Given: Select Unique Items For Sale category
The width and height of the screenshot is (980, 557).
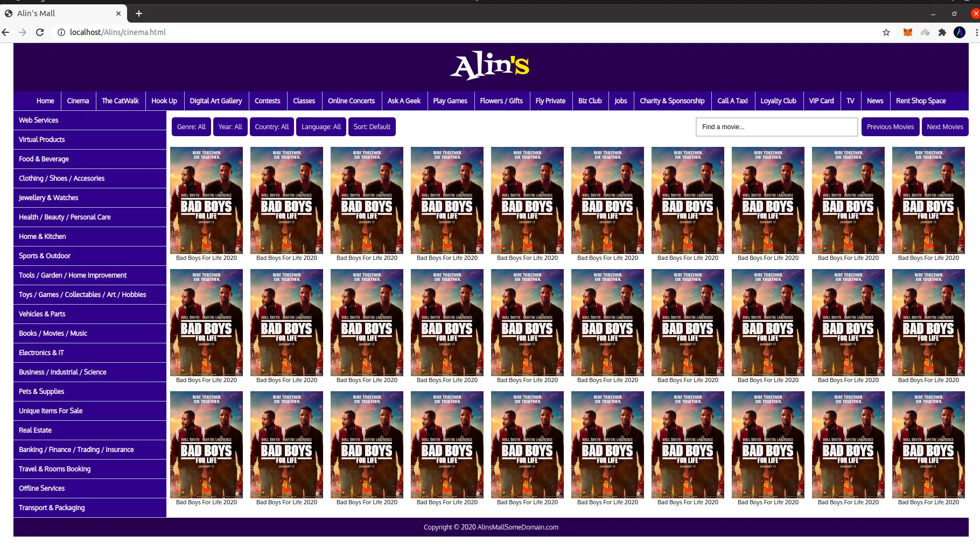Looking at the screenshot, I should tap(90, 411).
